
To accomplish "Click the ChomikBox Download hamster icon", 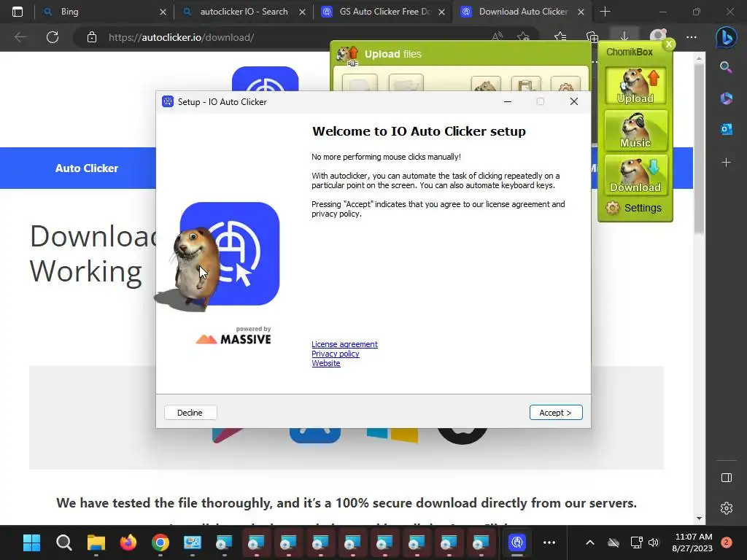I will pos(635,175).
